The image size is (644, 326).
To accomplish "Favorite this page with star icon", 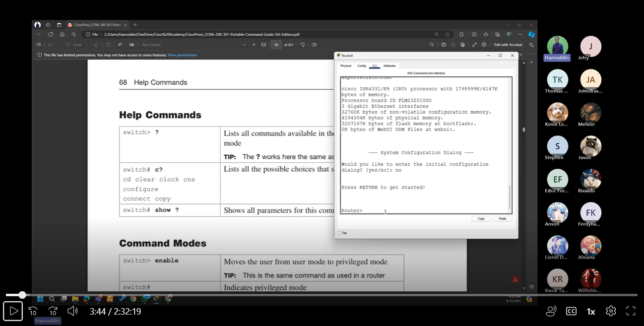I will [x=447, y=34].
